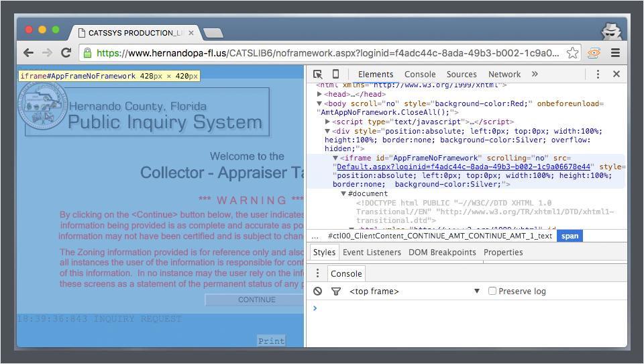The width and height of the screenshot is (644, 364).
Task: Bookmark this page with the star icon
Action: [572, 53]
